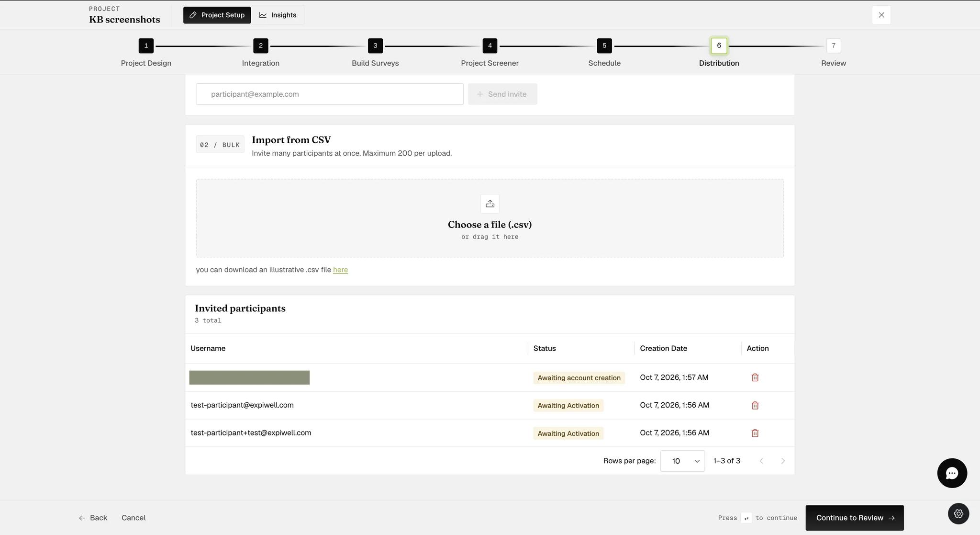Switch to the Project Setup tab

[217, 15]
